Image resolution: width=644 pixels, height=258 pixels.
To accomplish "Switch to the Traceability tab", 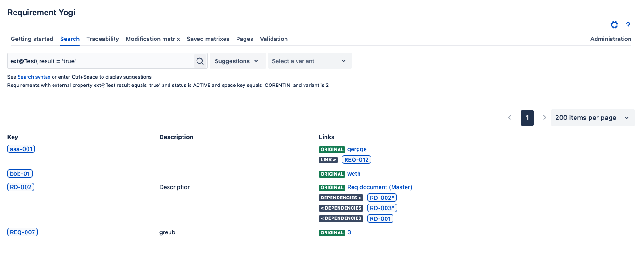I will [x=102, y=39].
